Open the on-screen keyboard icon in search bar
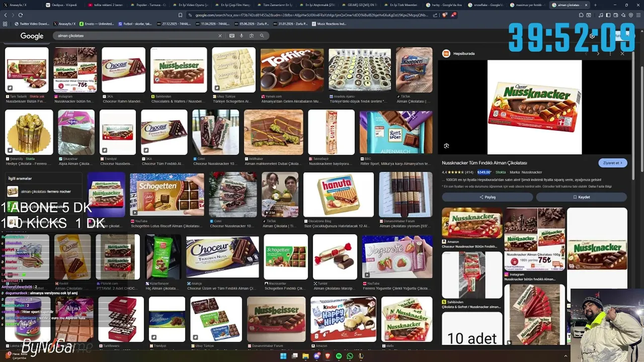The width and height of the screenshot is (644, 362). click(x=232, y=36)
